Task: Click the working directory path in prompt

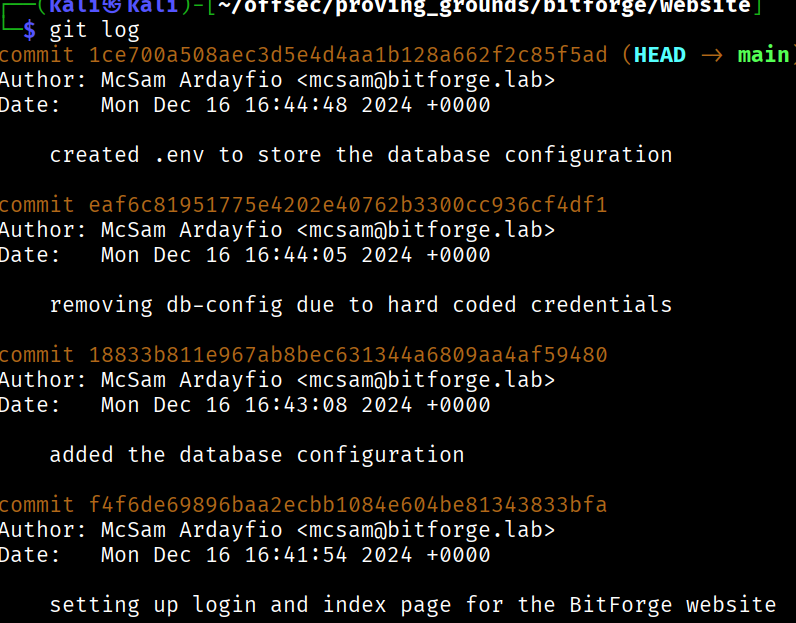Action: pyautogui.click(x=484, y=7)
